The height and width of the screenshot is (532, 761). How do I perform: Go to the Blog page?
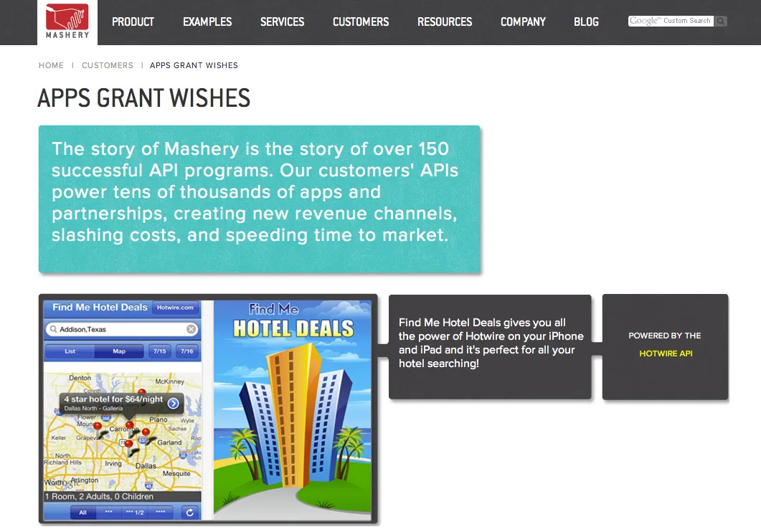[586, 22]
